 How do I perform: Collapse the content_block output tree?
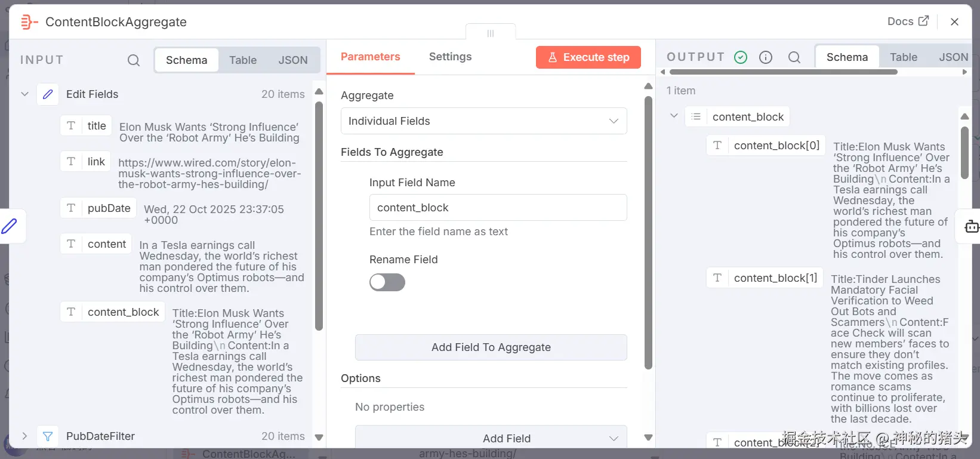[674, 116]
